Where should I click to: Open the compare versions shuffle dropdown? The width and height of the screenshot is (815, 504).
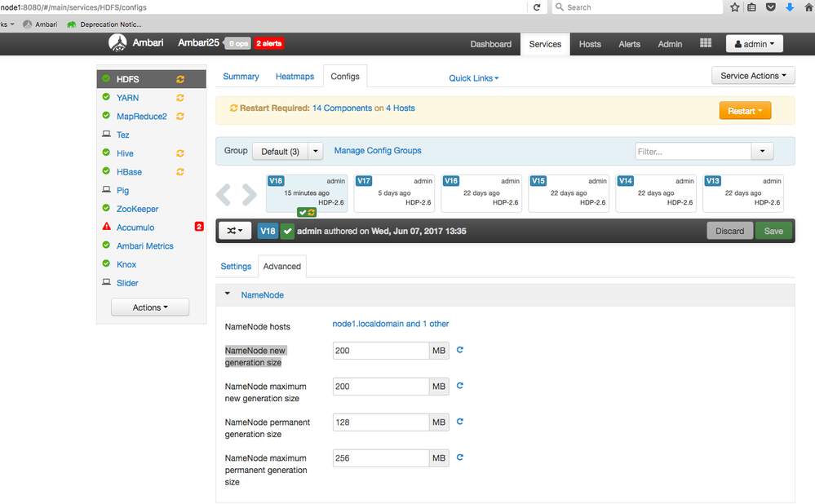(235, 231)
